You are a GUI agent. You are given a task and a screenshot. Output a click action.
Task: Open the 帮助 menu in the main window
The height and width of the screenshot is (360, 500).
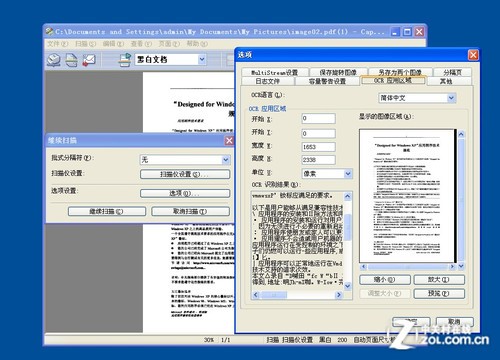197,44
